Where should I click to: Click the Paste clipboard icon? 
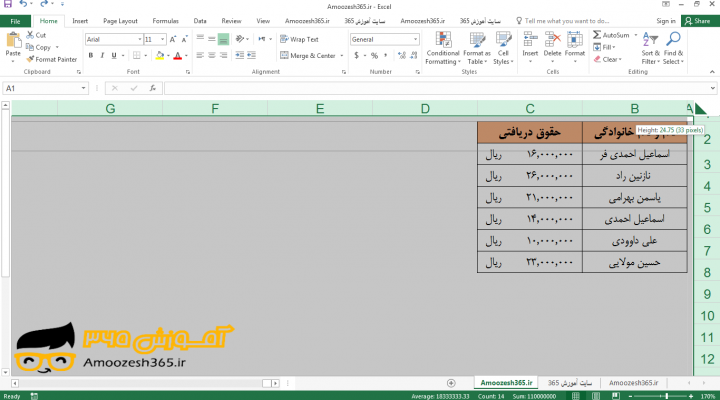tap(13, 40)
